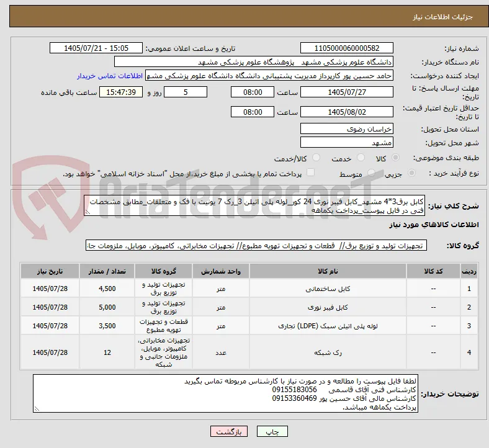Click the گروه کالا field
Viewport: 489px width, 448px height.
[256, 246]
